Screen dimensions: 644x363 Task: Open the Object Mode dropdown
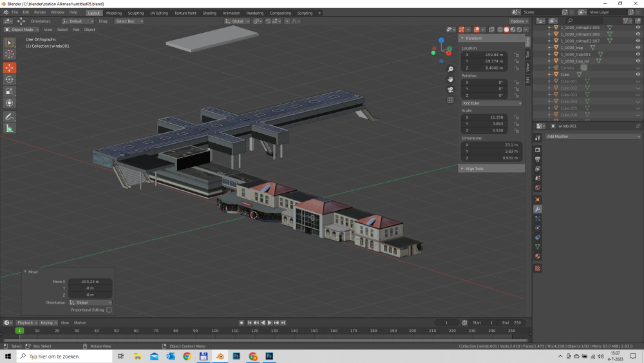tap(21, 30)
